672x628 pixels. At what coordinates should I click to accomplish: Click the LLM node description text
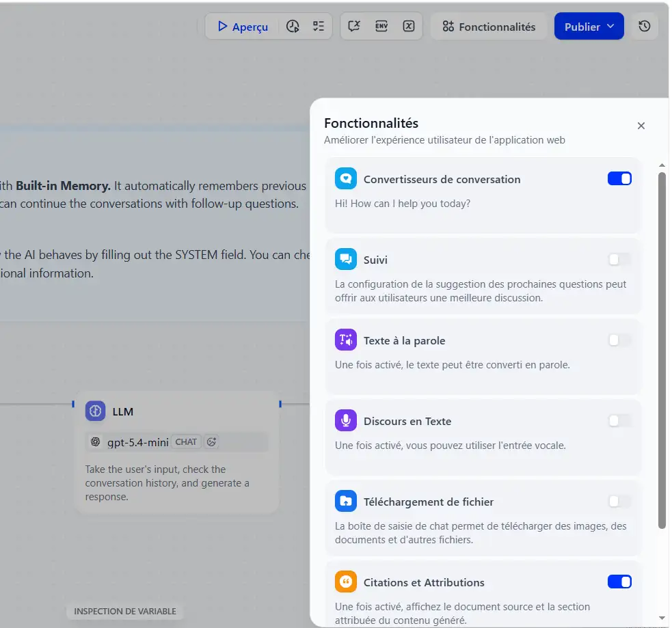coord(167,483)
